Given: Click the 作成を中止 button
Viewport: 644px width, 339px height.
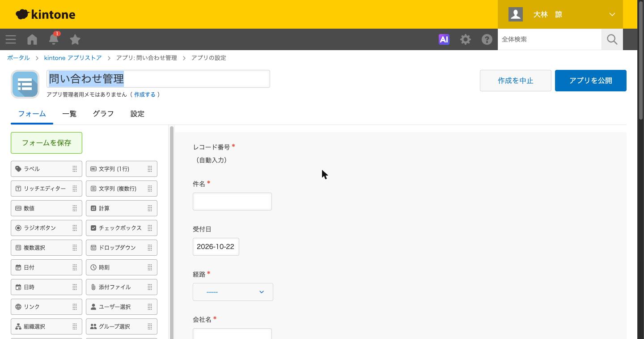Looking at the screenshot, I should click(x=516, y=81).
